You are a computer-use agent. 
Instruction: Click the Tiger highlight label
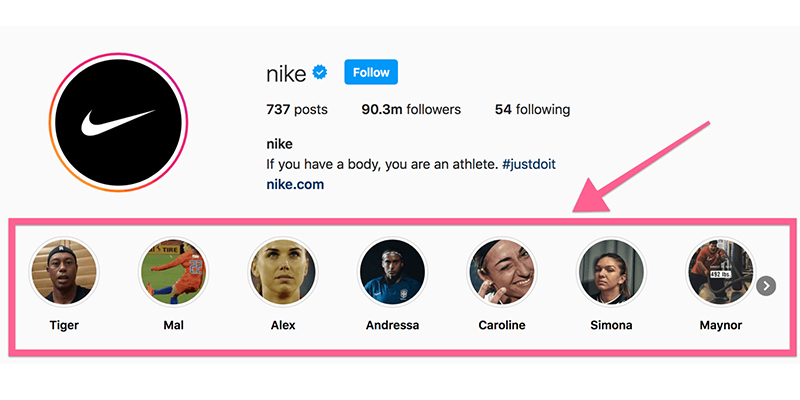(x=64, y=325)
